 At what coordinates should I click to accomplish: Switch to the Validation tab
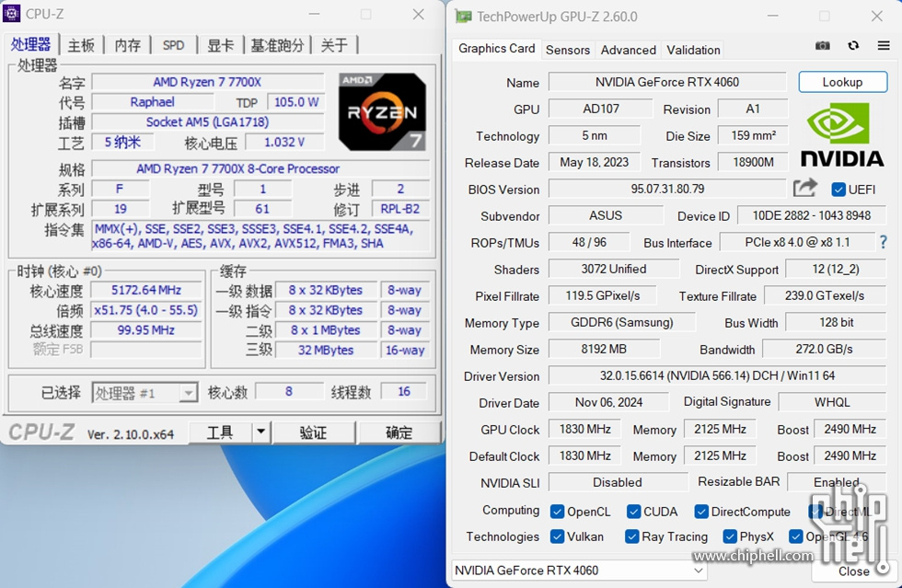[693, 50]
